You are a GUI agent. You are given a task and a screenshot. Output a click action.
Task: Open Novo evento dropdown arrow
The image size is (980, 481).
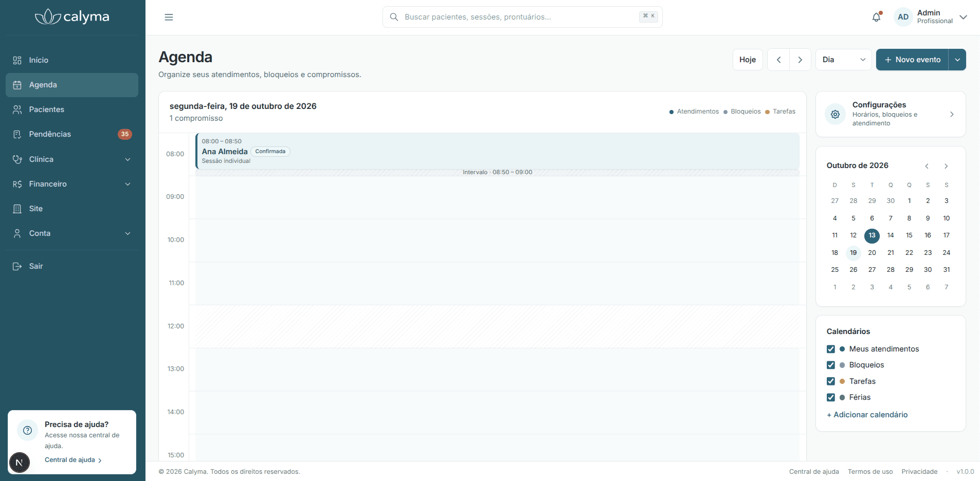point(957,60)
